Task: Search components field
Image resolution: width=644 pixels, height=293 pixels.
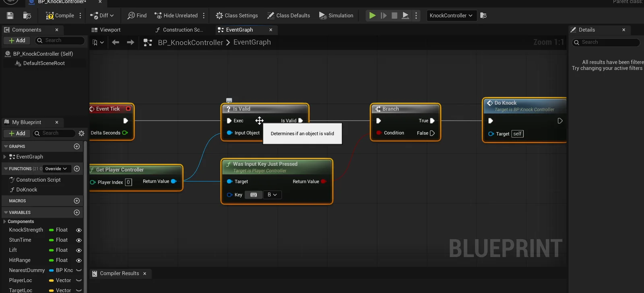Action: click(x=60, y=41)
